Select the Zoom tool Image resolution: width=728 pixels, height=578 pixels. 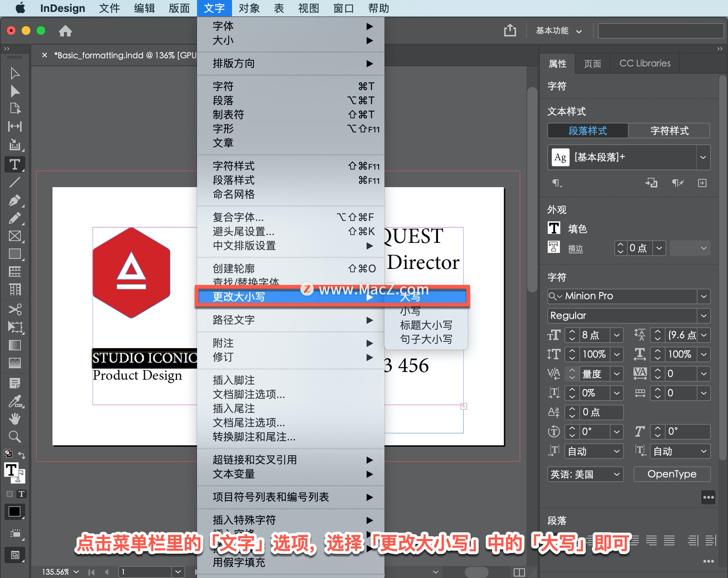coord(15,437)
